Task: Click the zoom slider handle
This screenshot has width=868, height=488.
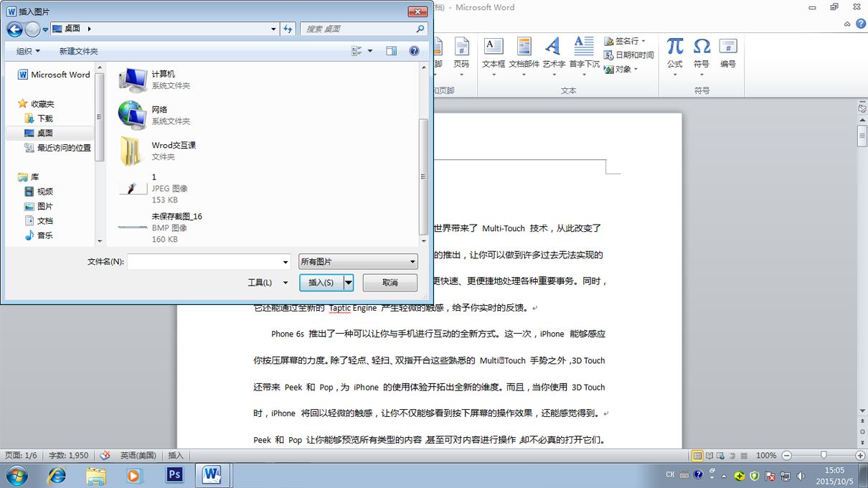Action: (824, 455)
